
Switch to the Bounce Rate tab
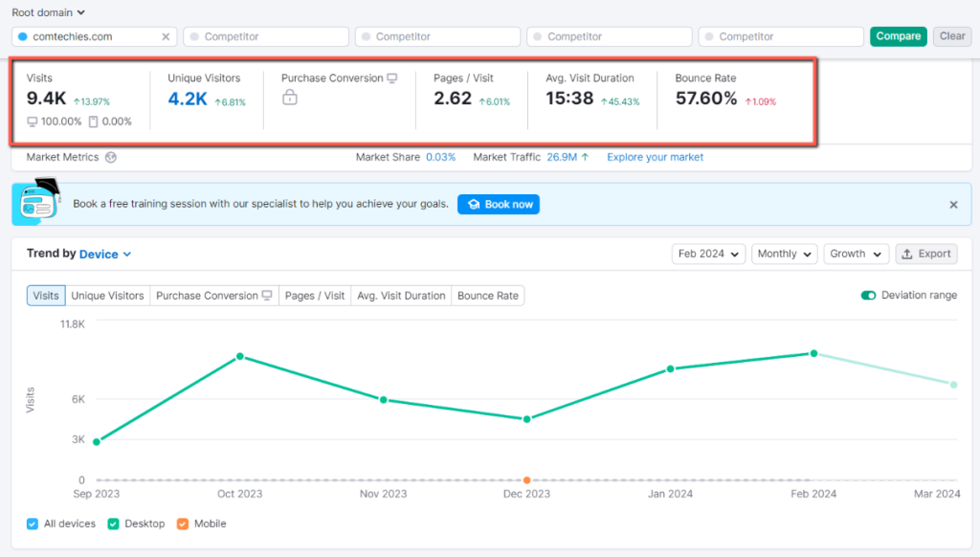click(x=487, y=295)
